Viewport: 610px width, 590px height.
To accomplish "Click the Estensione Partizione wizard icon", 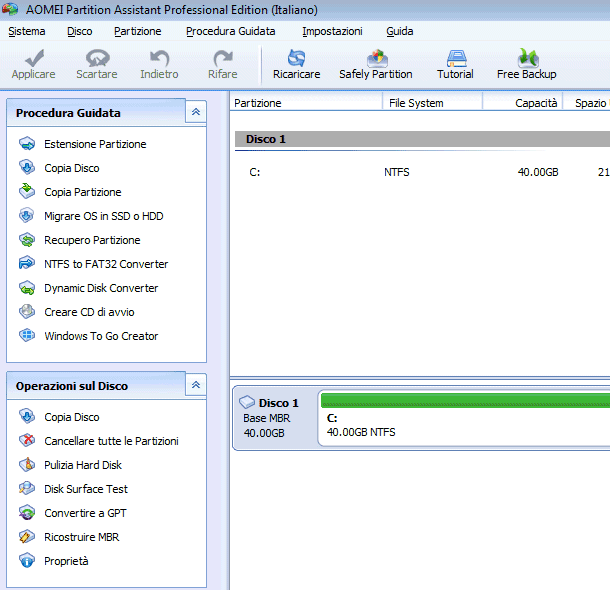I will coord(27,144).
